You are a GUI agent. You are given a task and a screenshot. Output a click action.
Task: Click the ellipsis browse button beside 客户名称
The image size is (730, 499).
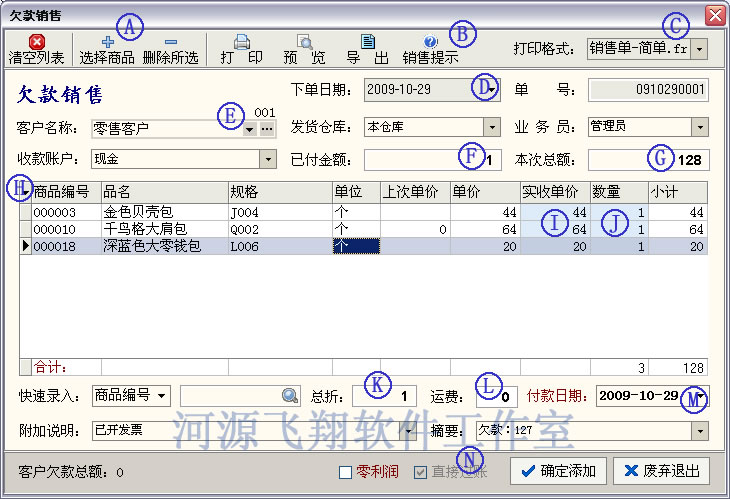click(x=266, y=128)
